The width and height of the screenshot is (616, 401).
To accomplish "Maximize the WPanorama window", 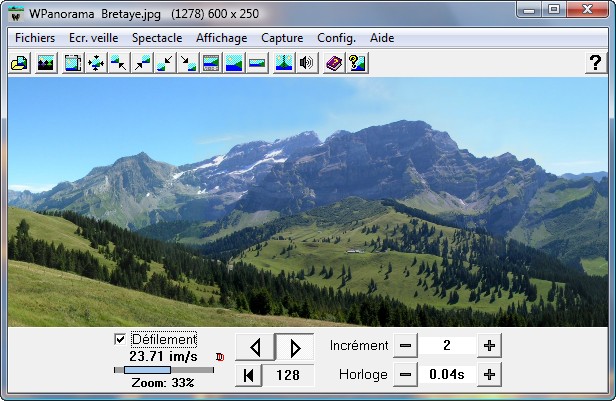I will [554, 9].
